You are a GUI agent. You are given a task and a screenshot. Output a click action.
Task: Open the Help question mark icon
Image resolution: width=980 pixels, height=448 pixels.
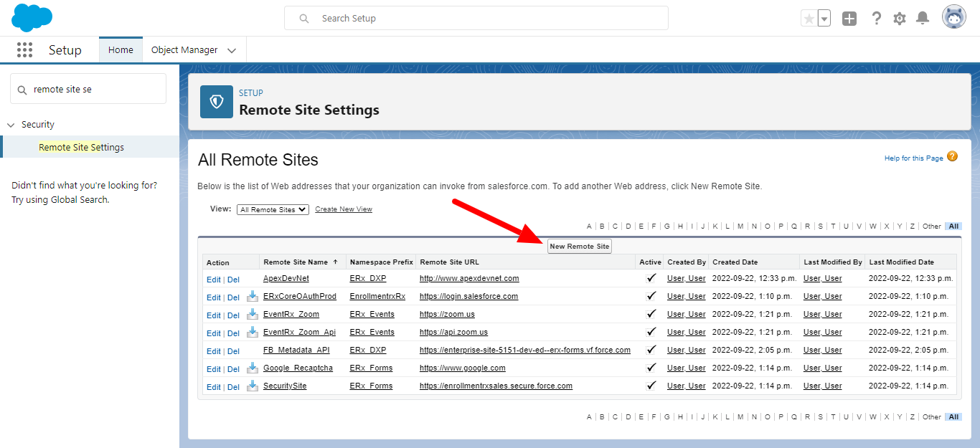(x=876, y=19)
